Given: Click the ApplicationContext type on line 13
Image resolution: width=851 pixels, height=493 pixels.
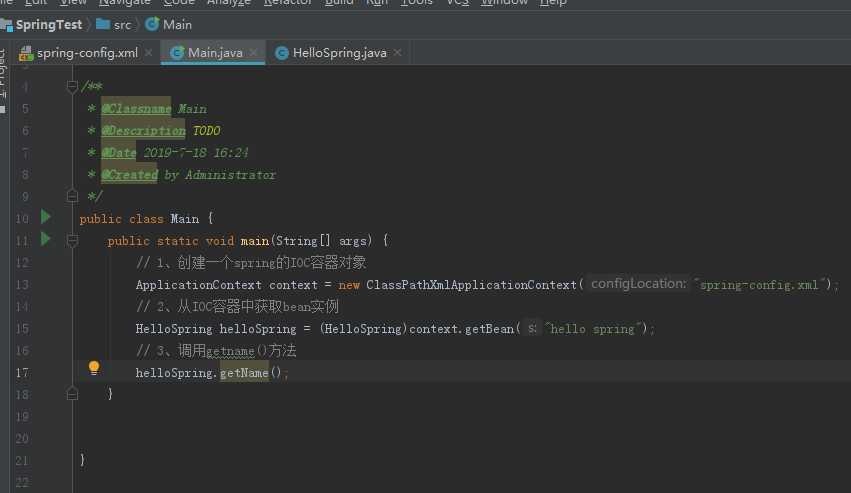Looking at the screenshot, I should (199, 285).
